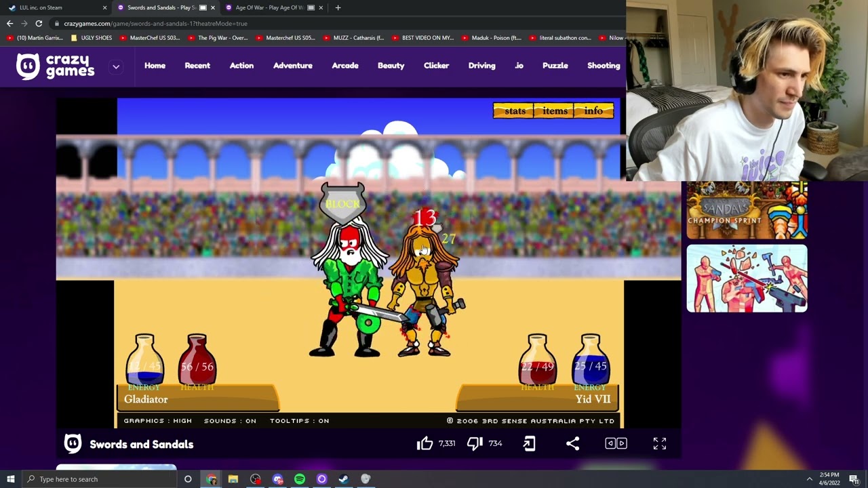Screen dimensions: 868x488
Task: Click Yid VII's red health potion 22 / 49
Action: [x=537, y=361]
